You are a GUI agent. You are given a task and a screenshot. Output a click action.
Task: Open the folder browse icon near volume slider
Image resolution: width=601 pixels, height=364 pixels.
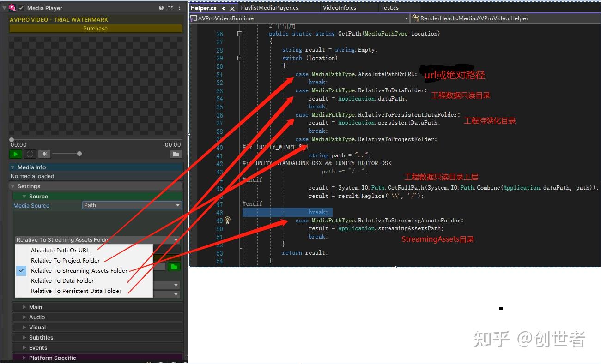(176, 154)
